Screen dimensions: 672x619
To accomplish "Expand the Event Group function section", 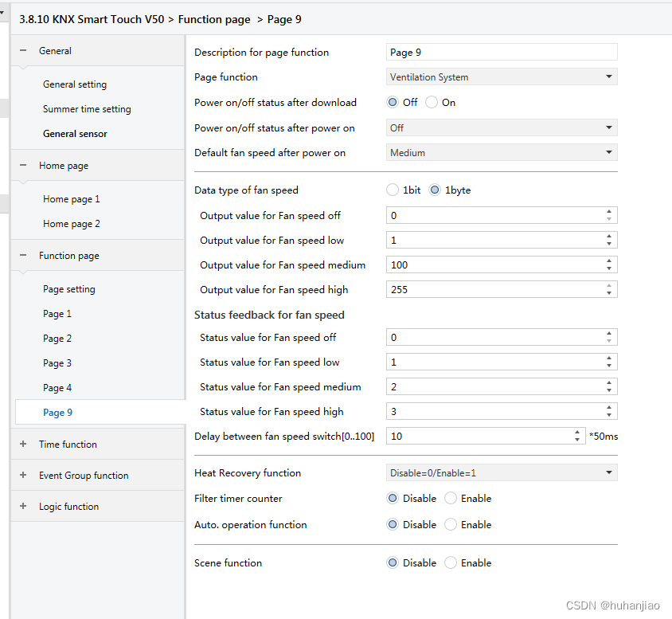I will coord(23,476).
